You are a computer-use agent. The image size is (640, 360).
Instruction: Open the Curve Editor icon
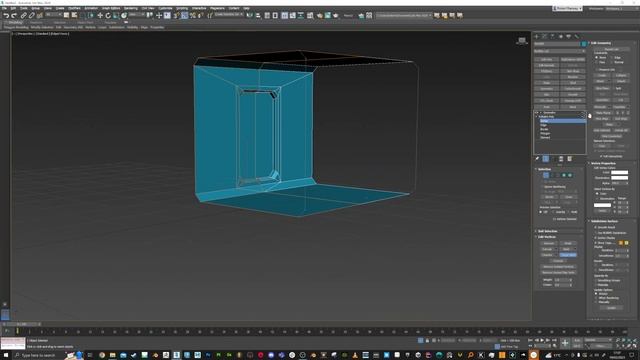coord(292,16)
